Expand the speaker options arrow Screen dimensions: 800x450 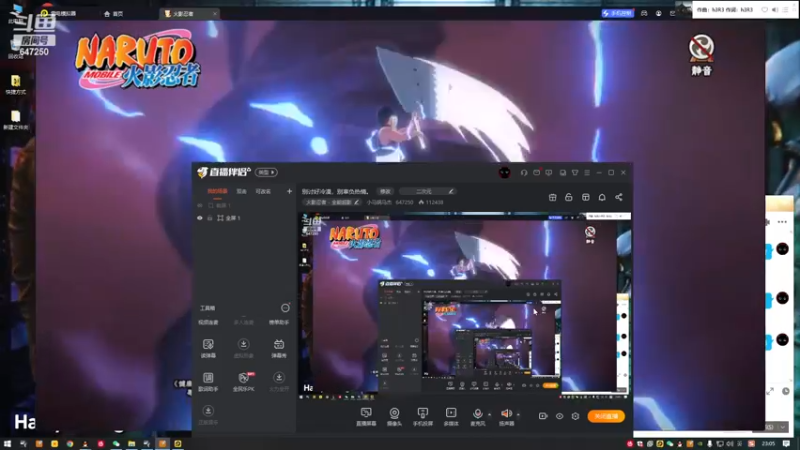coord(518,414)
